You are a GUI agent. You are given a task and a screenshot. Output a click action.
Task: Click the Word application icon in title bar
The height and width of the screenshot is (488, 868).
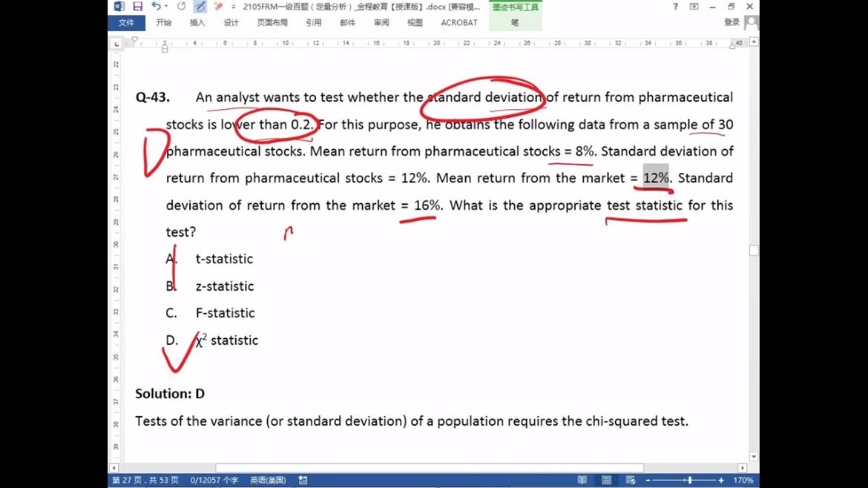[x=119, y=7]
